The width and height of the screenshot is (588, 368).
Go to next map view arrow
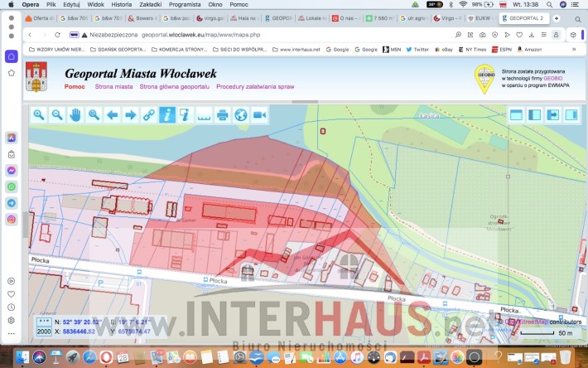pyautogui.click(x=130, y=115)
